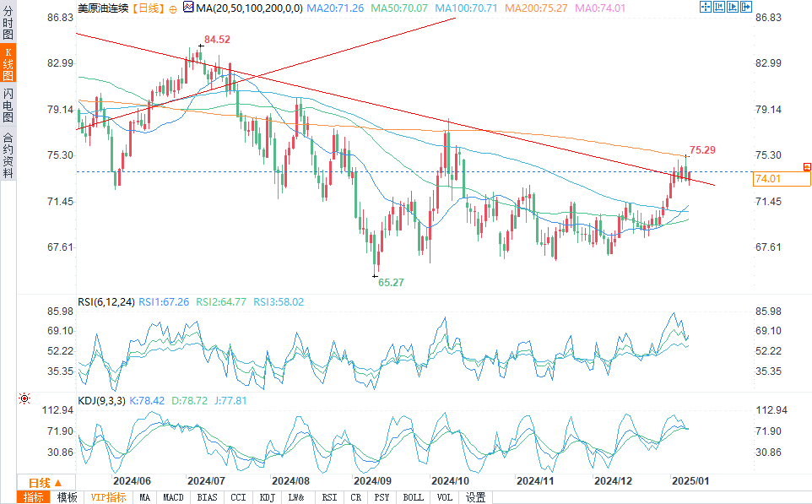
Task: Select the MACD indicator button
Action: coord(173,498)
